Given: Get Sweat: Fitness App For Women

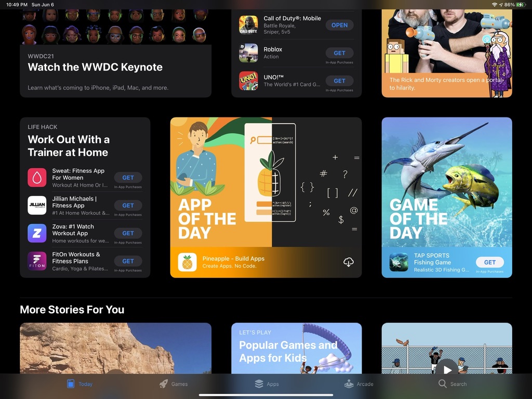Looking at the screenshot, I should click(128, 178).
